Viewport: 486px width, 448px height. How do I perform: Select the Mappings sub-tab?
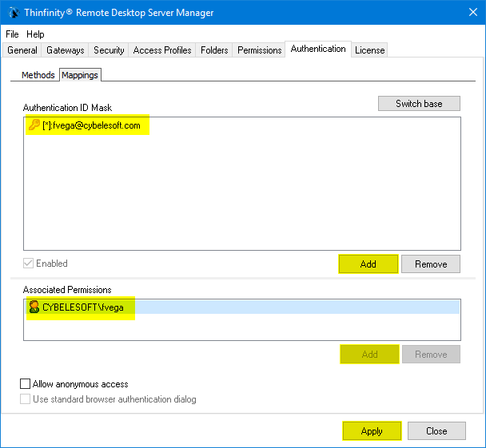(x=80, y=75)
